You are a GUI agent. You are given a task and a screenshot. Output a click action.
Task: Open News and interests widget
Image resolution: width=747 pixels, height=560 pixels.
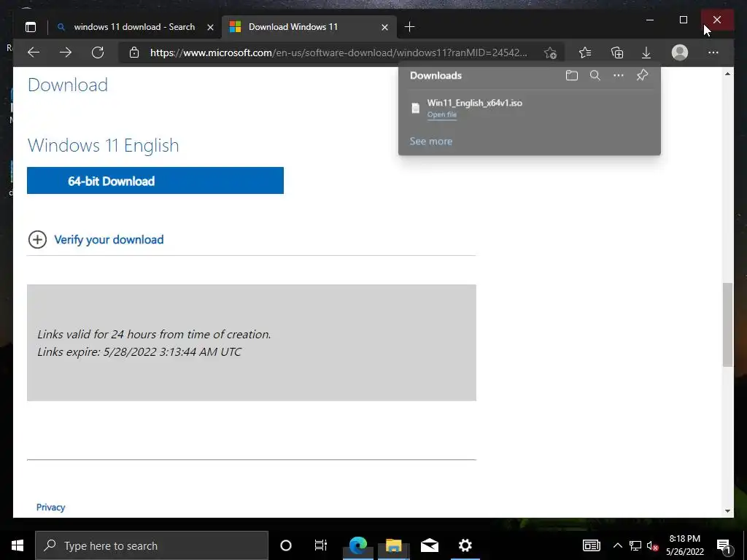591,545
